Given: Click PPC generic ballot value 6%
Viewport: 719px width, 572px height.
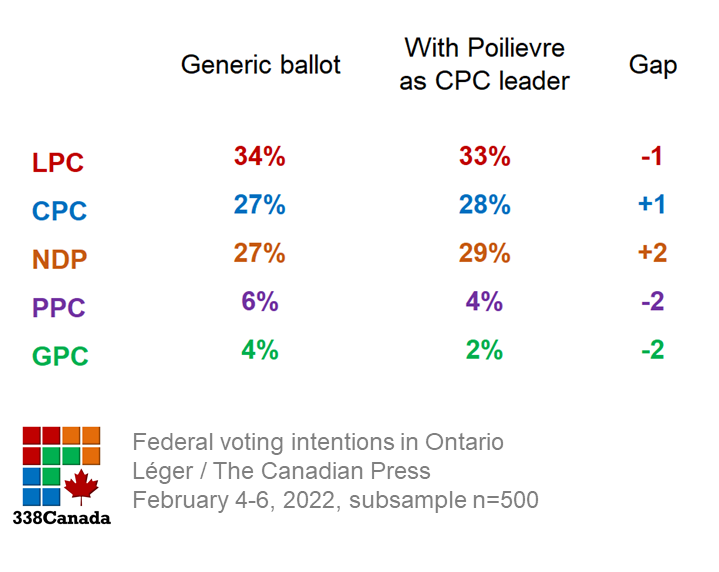Looking at the screenshot, I should click(260, 301).
